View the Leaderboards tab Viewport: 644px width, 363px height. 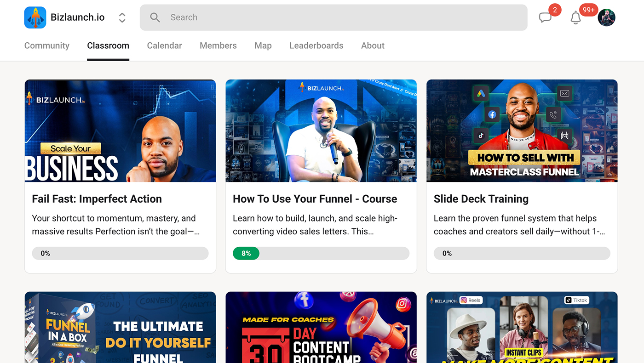click(x=316, y=45)
